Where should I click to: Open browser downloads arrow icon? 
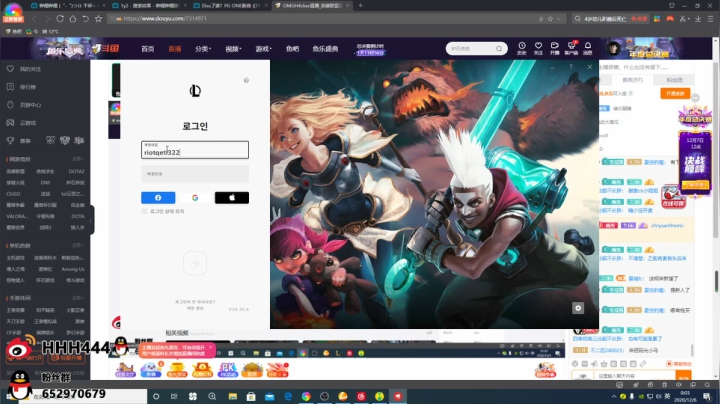click(x=698, y=19)
